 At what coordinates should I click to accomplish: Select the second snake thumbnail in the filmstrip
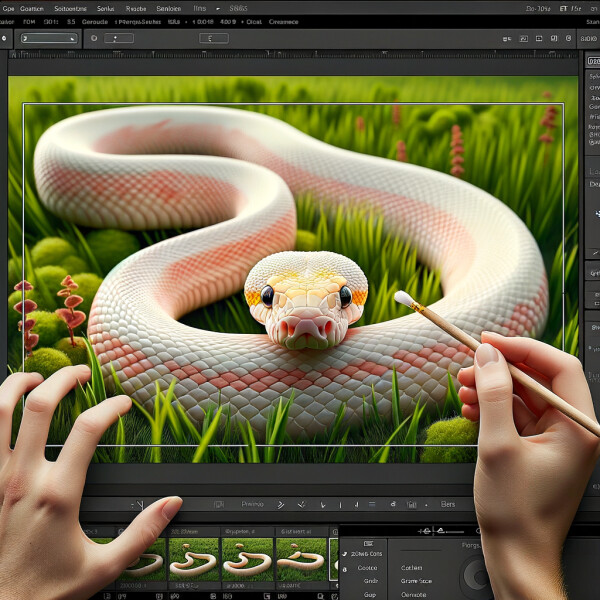(193, 561)
